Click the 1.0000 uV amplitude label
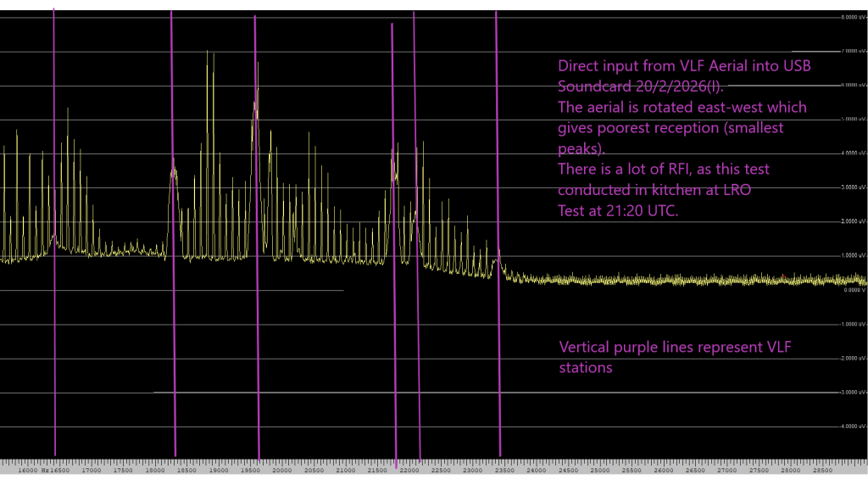868x485 pixels. (x=851, y=256)
